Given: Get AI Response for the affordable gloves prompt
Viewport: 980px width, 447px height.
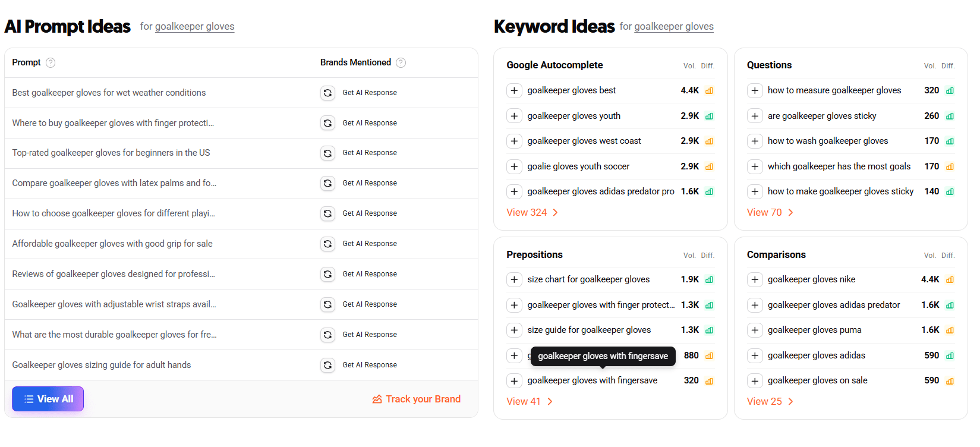Looking at the screenshot, I should (370, 244).
